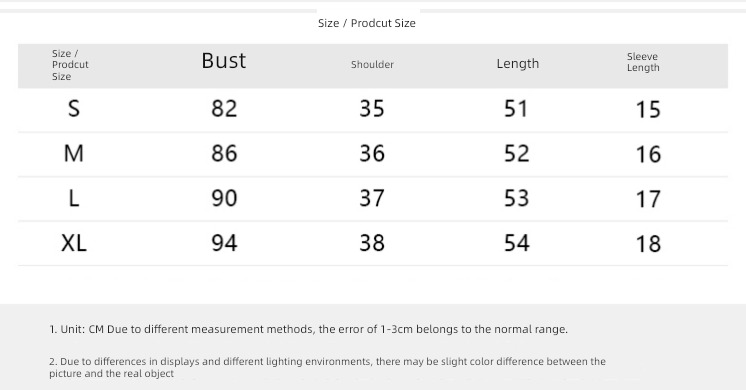Select the S size row label
746x390 pixels.
point(74,109)
